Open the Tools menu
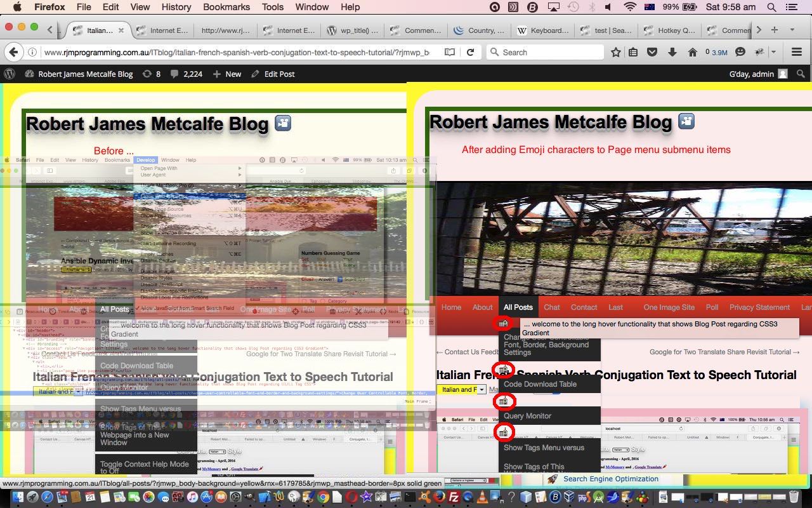This screenshot has height=508, width=812. coord(273,7)
